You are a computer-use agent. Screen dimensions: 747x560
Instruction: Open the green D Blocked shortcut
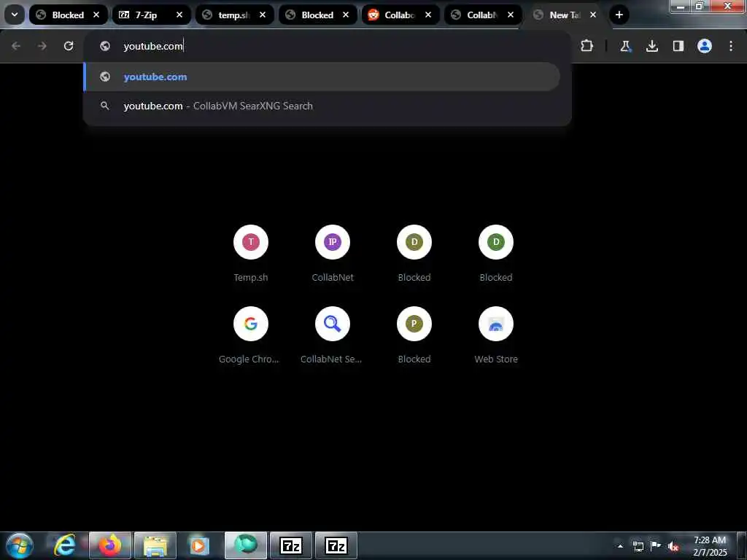pyautogui.click(x=496, y=253)
